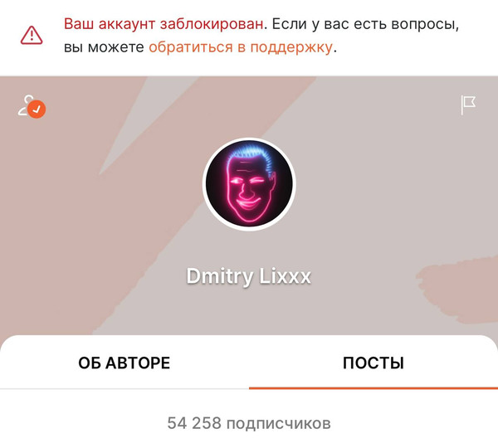498x448 pixels.
Task: Click the orange checkmark badge on subscription icon
Action: 37,110
